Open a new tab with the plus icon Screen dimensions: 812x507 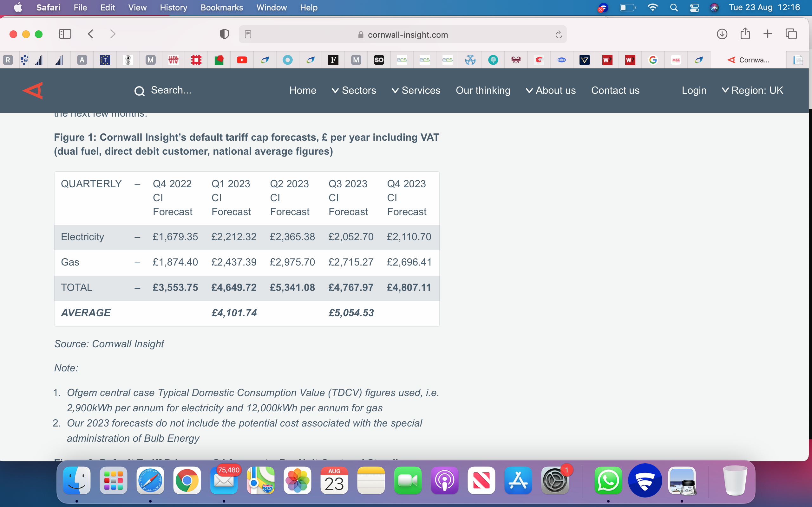pos(768,34)
